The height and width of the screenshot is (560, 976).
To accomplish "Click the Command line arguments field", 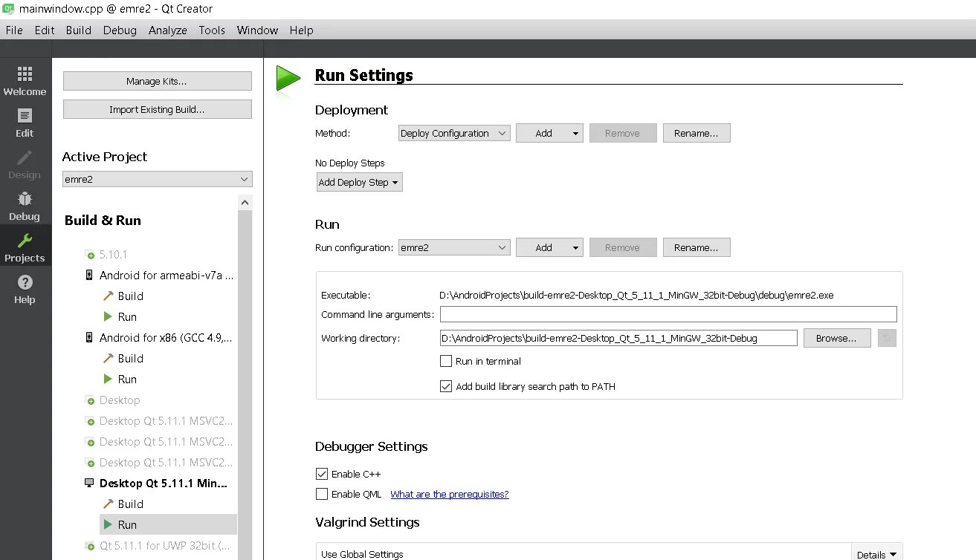I will point(668,314).
